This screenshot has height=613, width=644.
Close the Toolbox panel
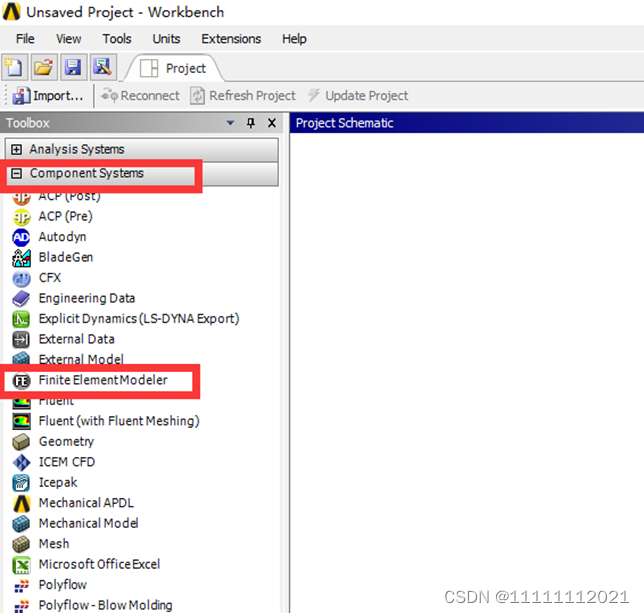click(272, 123)
